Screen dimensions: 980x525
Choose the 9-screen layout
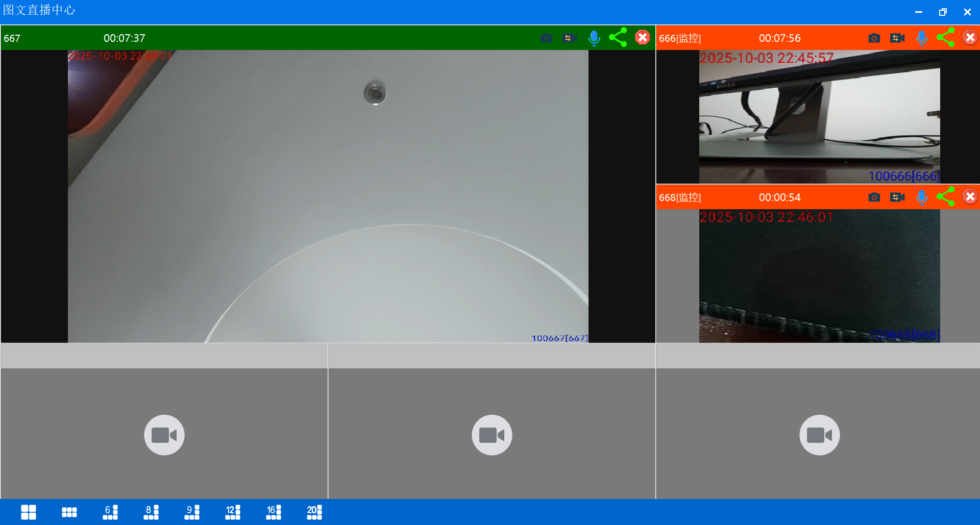(192, 512)
